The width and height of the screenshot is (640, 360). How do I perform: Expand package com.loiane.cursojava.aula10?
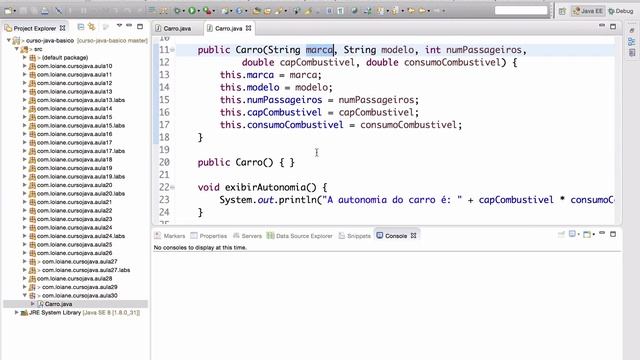[x=24, y=66]
